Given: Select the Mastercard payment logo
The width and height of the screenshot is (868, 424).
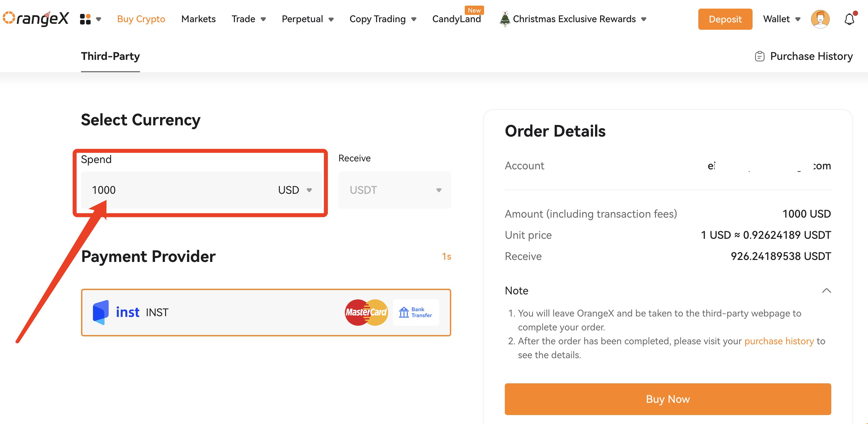Looking at the screenshot, I should (x=366, y=312).
